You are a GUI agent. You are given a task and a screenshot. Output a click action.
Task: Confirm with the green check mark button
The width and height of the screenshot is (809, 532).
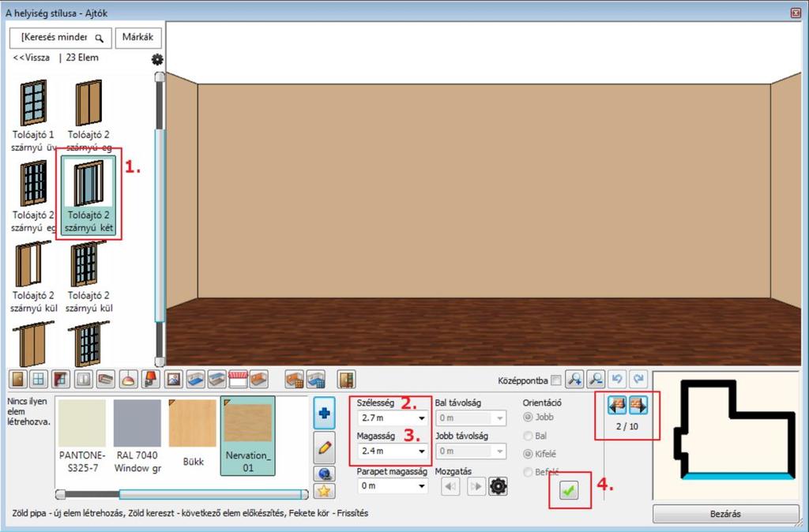click(x=569, y=490)
